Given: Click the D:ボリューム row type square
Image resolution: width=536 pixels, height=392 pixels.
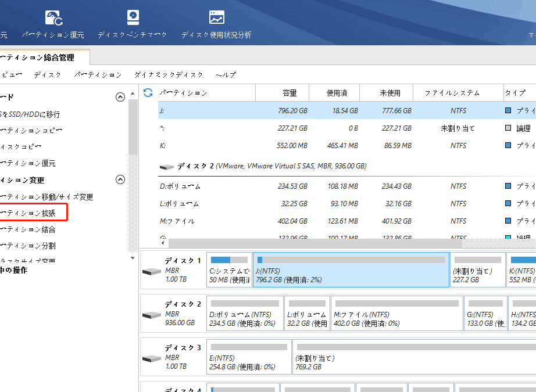Looking at the screenshot, I should 508,186.
